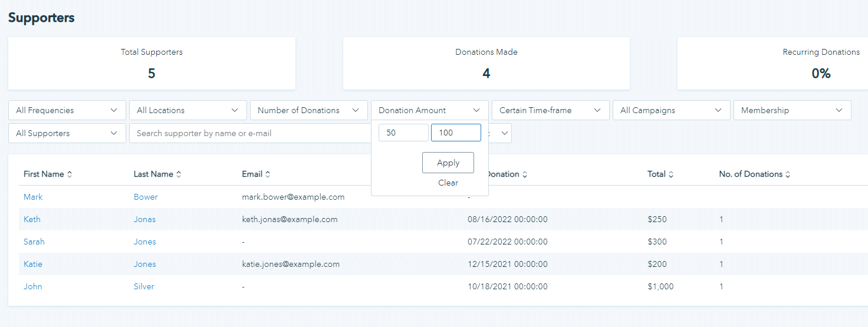Sort table by Last Name column icon
This screenshot has width=868, height=327.
coord(179,174)
